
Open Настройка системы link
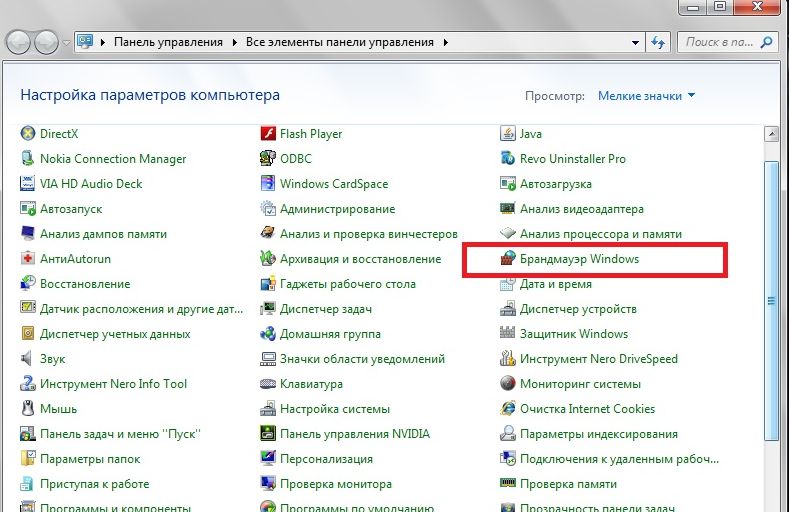pos(335,409)
